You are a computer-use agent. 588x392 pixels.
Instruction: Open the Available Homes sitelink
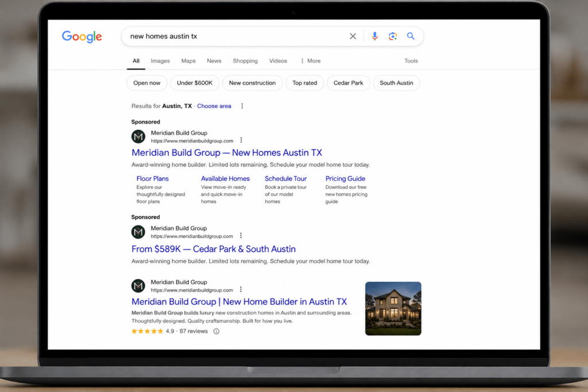point(225,178)
